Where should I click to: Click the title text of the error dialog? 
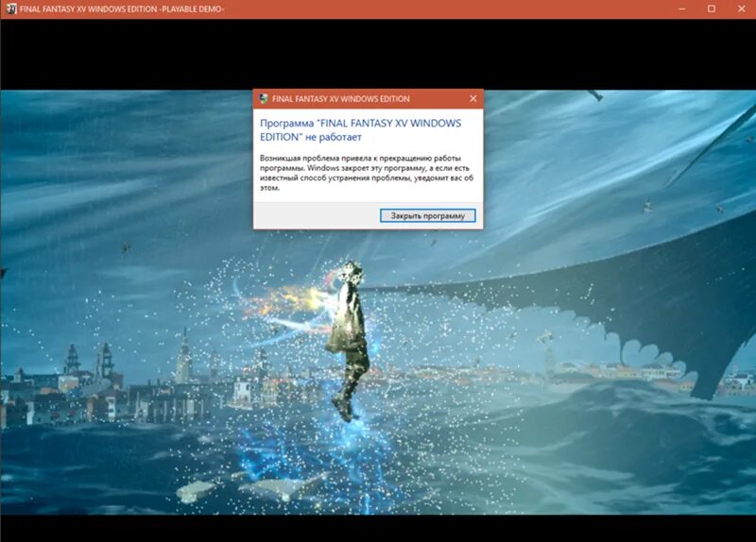(341, 99)
